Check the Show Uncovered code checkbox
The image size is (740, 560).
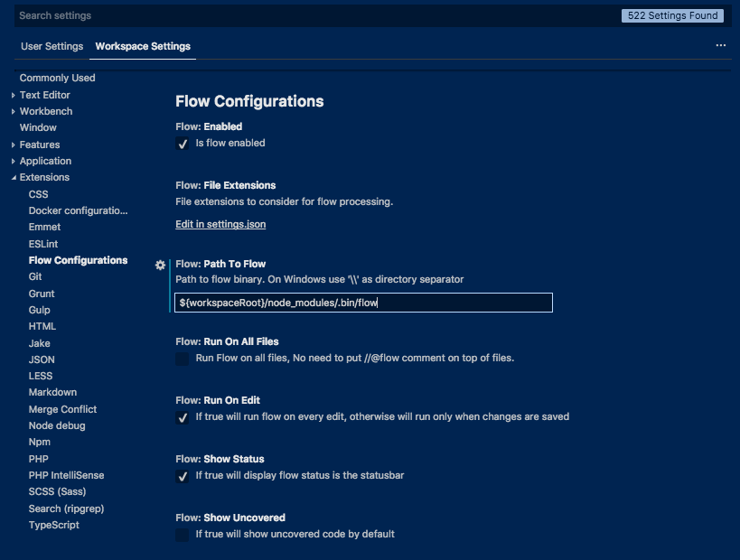(182, 535)
